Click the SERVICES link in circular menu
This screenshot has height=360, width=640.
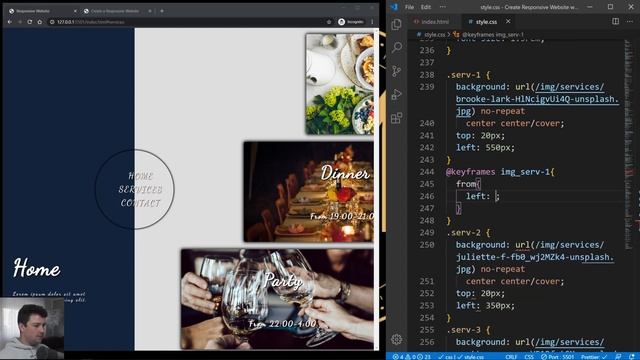140,189
